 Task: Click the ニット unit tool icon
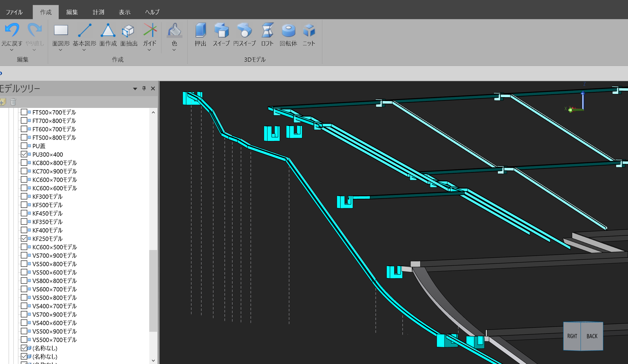click(308, 30)
